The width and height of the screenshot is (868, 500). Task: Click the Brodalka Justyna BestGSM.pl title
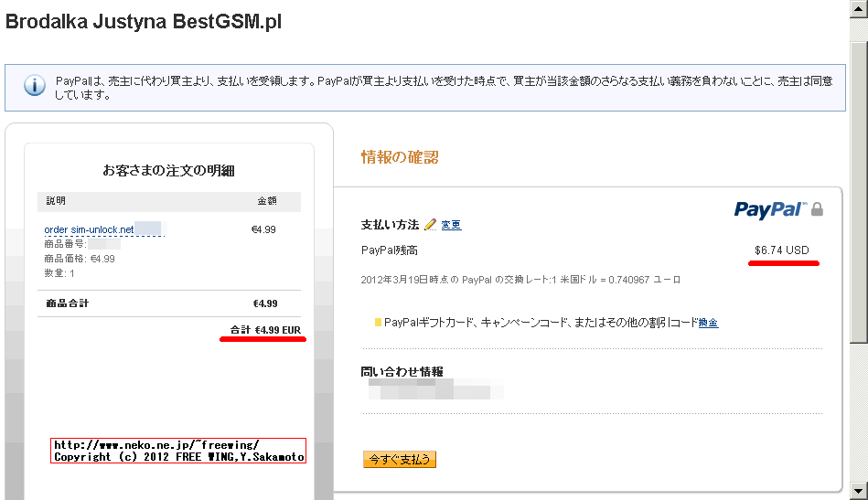click(144, 22)
